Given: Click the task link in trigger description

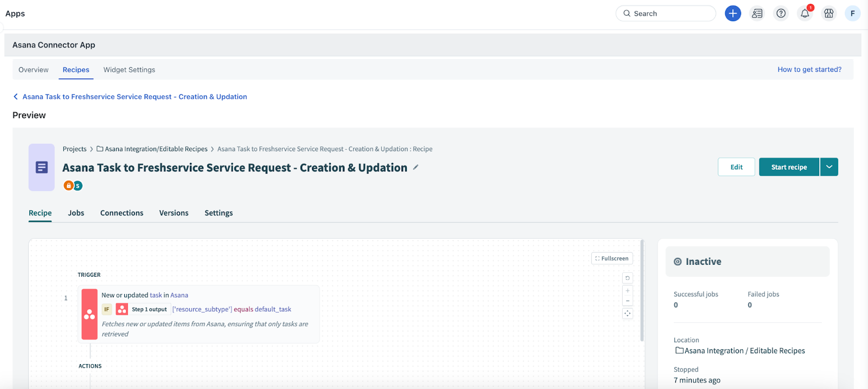Looking at the screenshot, I should point(156,295).
